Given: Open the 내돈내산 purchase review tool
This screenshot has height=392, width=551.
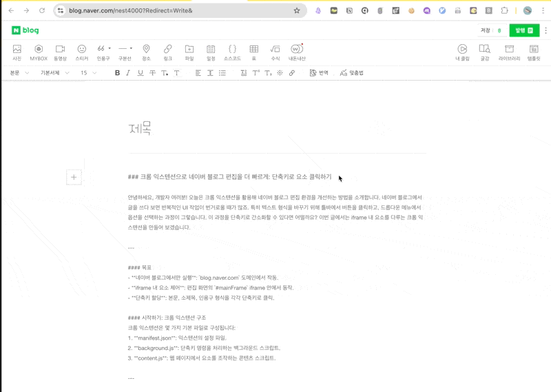Looking at the screenshot, I should pos(297,52).
